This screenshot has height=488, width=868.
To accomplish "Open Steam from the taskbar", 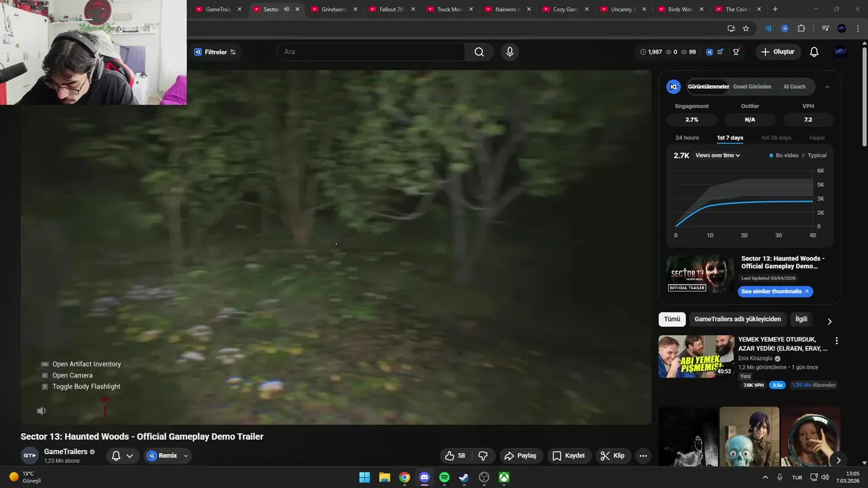I will 464,477.
